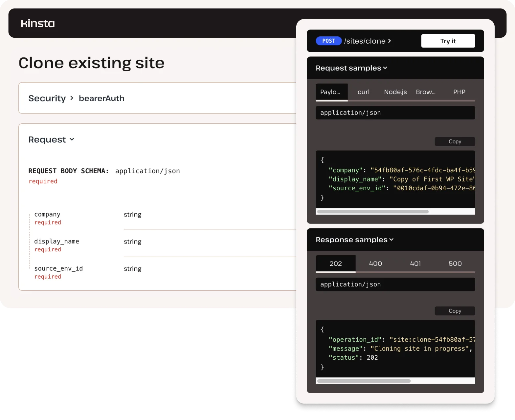Click the request code horizontal scrollbar
515x420 pixels.
373,212
